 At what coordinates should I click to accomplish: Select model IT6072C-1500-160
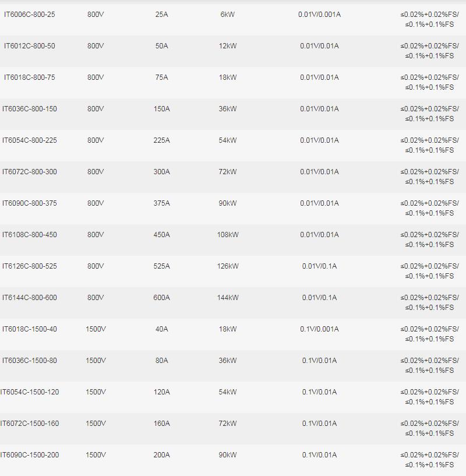coord(30,424)
